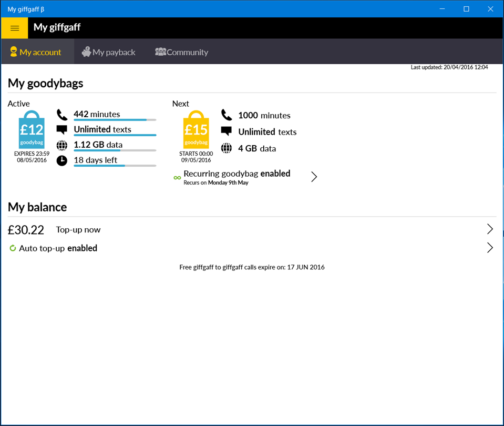The width and height of the screenshot is (504, 426).
Task: Click the 442 minutes progress bar
Action: click(x=115, y=120)
